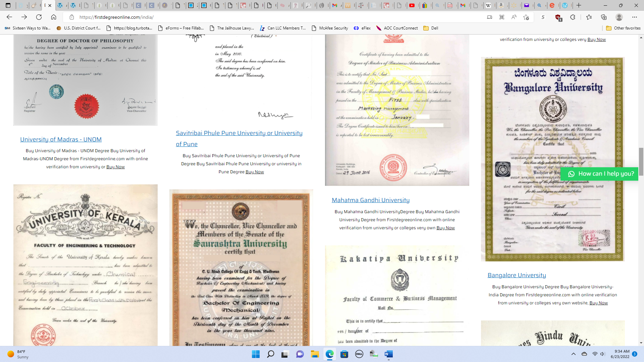The height and width of the screenshot is (362, 644).
Task: Show hidden system tray icons
Action: [574, 354]
